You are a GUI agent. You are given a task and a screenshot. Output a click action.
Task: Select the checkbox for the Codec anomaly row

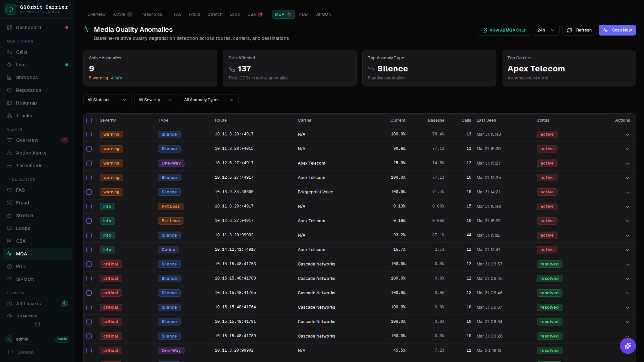[x=89, y=250]
